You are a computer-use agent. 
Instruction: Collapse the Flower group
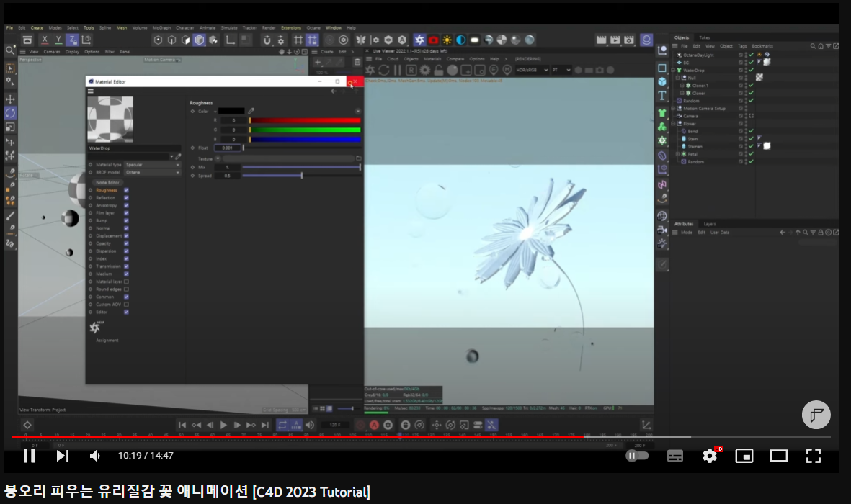[674, 124]
